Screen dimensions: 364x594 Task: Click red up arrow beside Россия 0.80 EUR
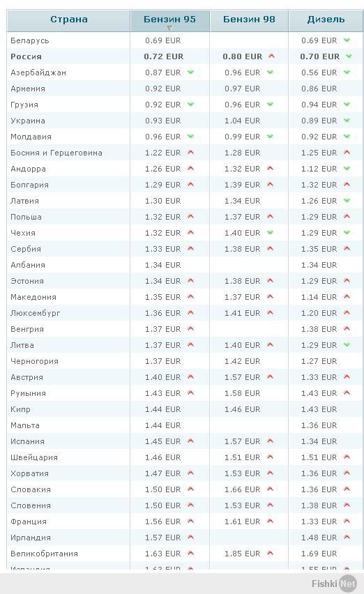pos(271,56)
